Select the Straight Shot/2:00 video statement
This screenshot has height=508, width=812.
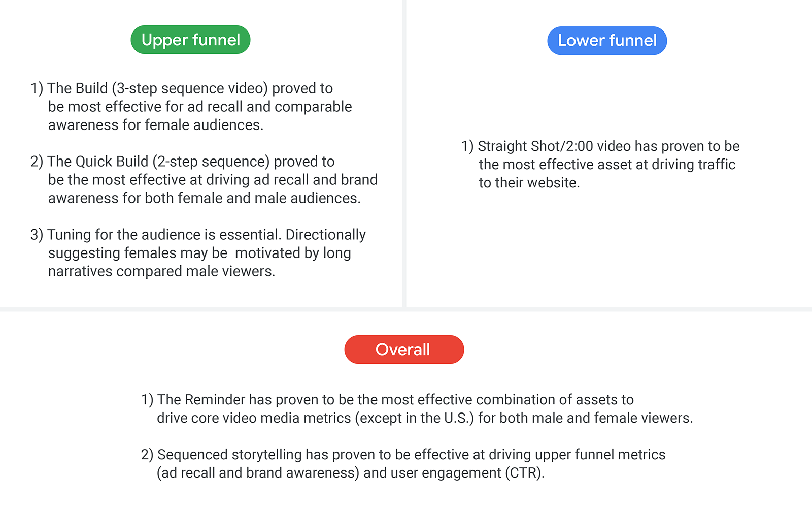pyautogui.click(x=600, y=165)
